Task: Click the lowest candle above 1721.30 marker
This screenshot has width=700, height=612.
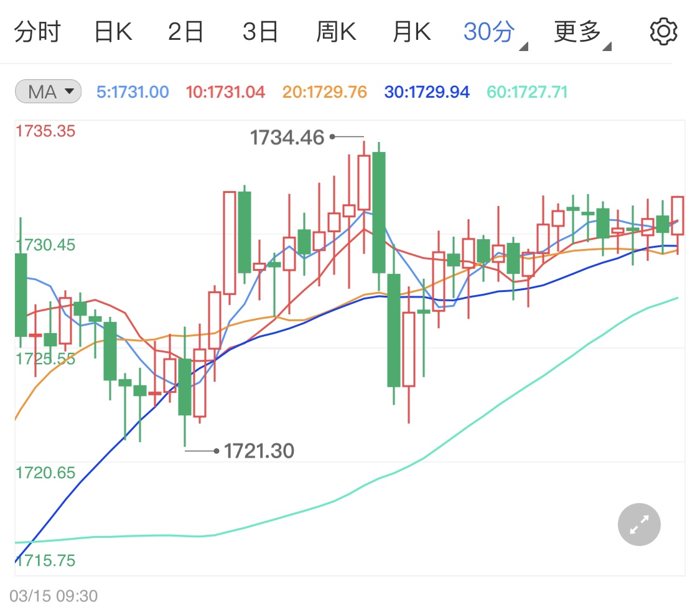Action: 185,387
